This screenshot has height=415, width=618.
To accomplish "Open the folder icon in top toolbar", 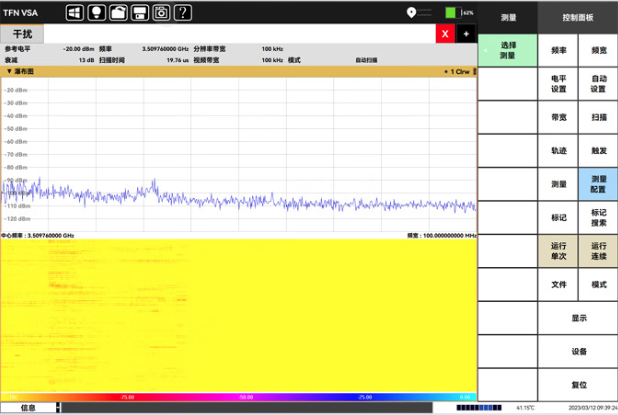I will (x=118, y=13).
